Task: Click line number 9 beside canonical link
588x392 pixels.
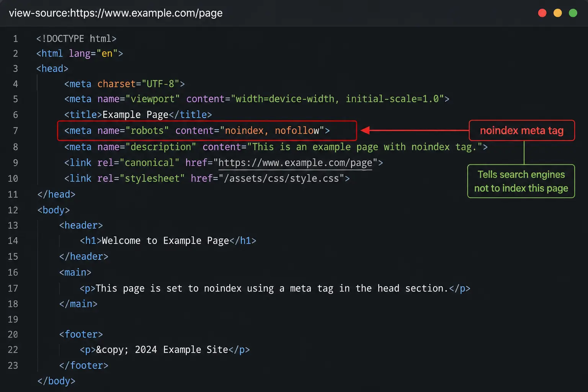Action: click(x=15, y=163)
